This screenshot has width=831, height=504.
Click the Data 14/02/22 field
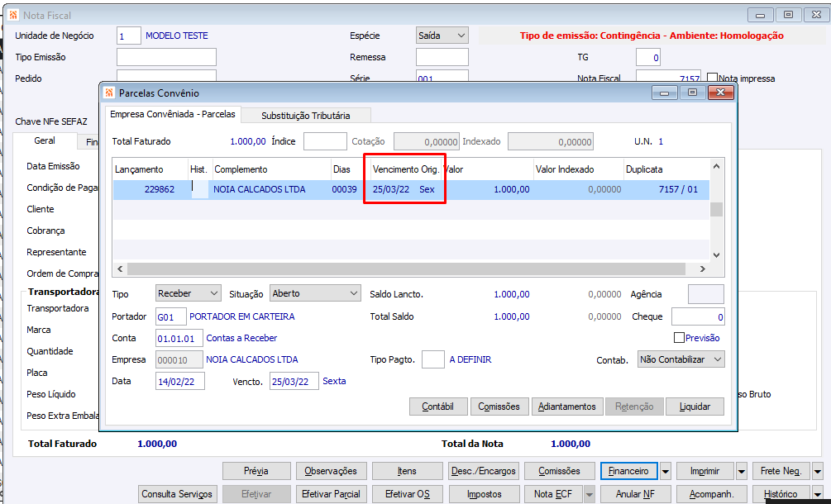tap(179, 381)
